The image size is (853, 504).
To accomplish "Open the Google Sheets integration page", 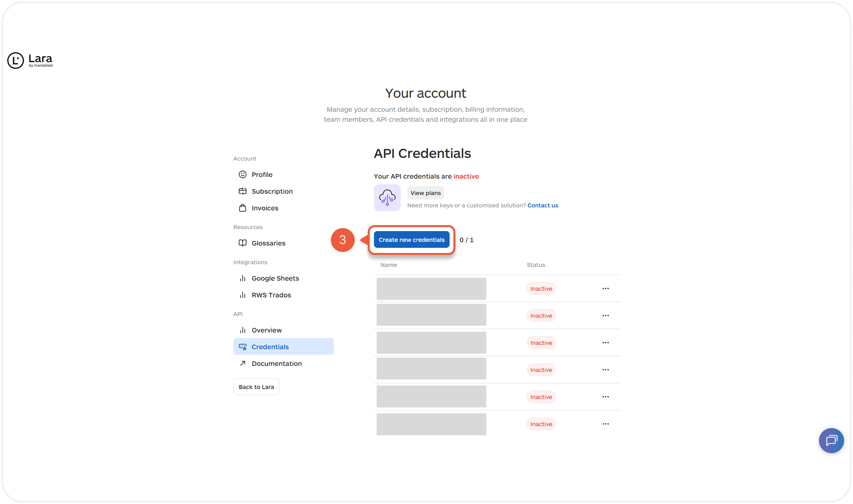I will [275, 278].
